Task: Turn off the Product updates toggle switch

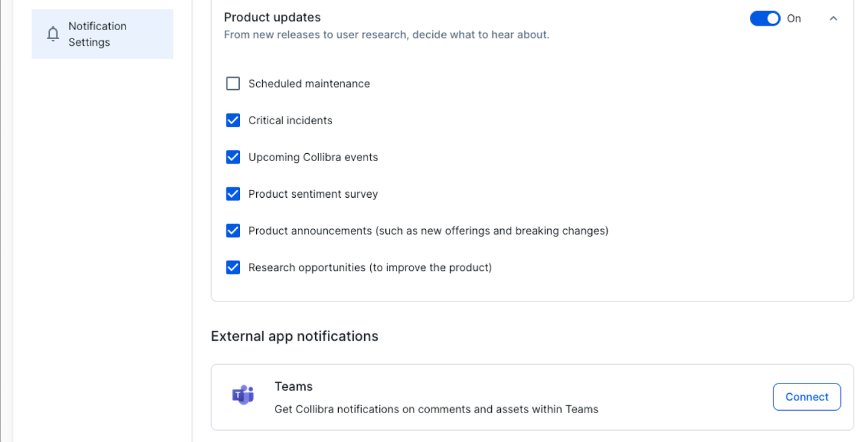Action: [765, 19]
